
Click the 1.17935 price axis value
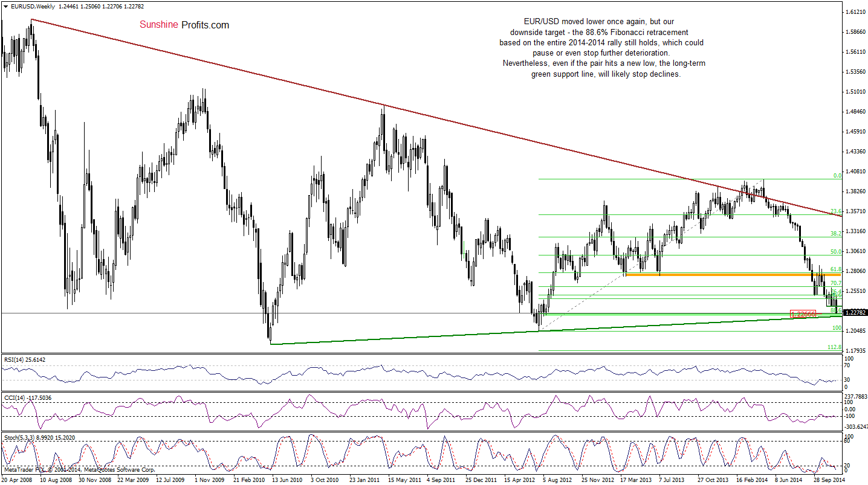(855, 351)
